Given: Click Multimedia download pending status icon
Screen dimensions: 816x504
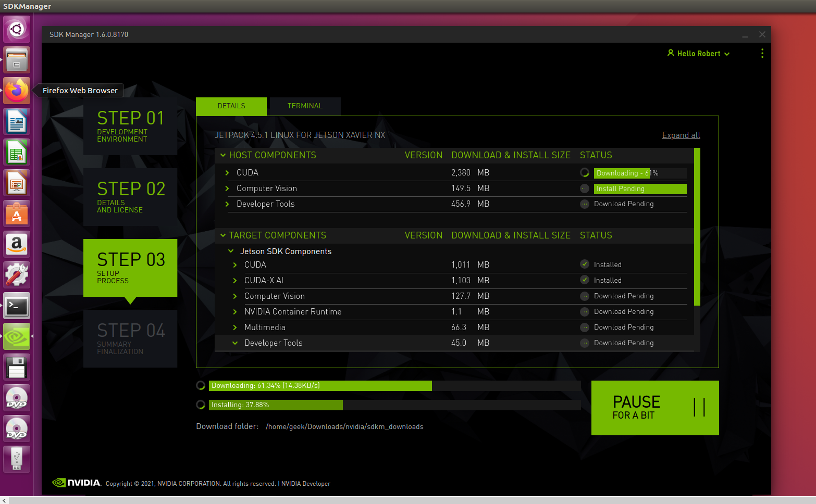Looking at the screenshot, I should tap(585, 327).
